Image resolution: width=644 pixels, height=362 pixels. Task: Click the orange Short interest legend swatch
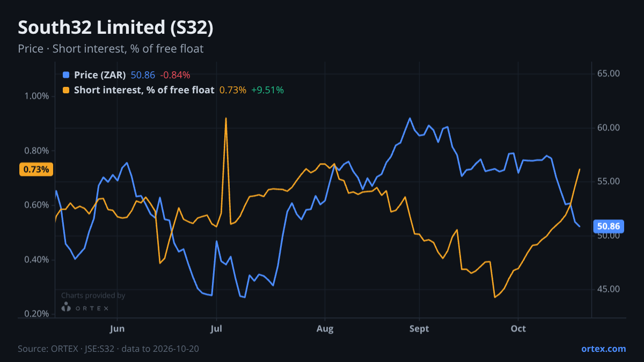pyautogui.click(x=66, y=90)
